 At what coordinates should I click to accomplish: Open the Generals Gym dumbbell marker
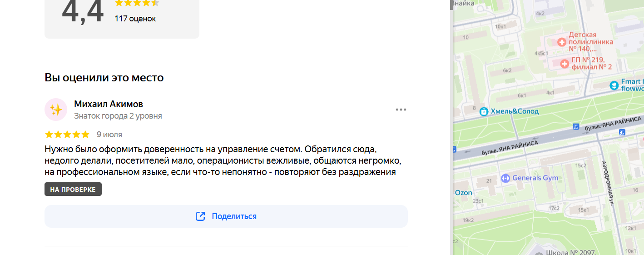tap(505, 178)
